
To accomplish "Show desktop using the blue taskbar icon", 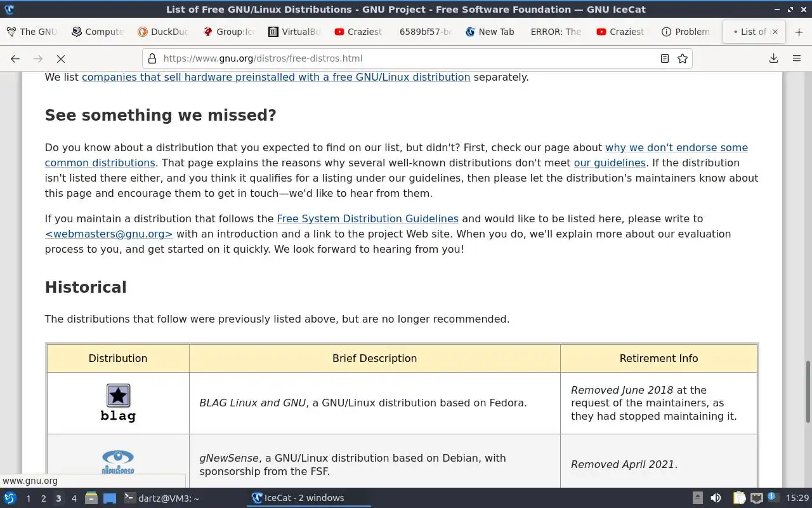I will [x=110, y=498].
